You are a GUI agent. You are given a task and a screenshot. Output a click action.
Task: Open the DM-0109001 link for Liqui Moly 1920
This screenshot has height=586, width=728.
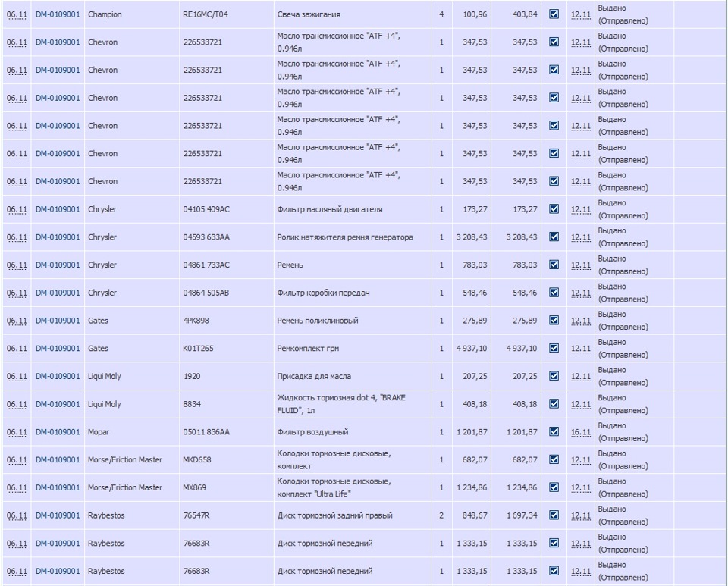58,376
